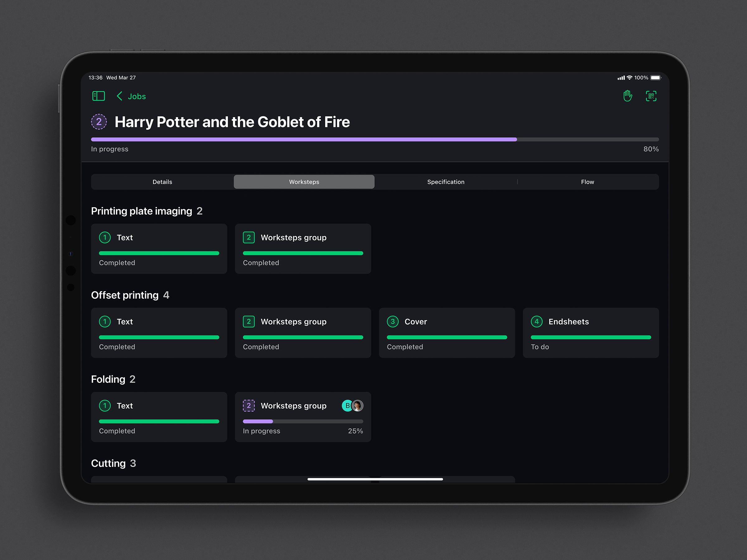
Task: Click square 2 badge in Offset printing group
Action: [x=249, y=322]
